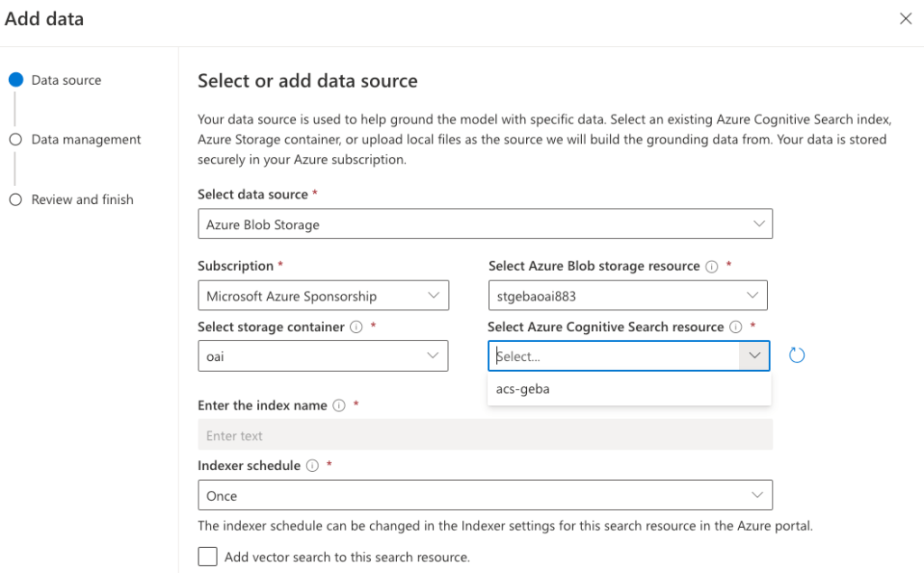Viewport: 924px width, 573px height.
Task: Click the refresh icon beside Cognitive Search resource
Action: click(797, 356)
